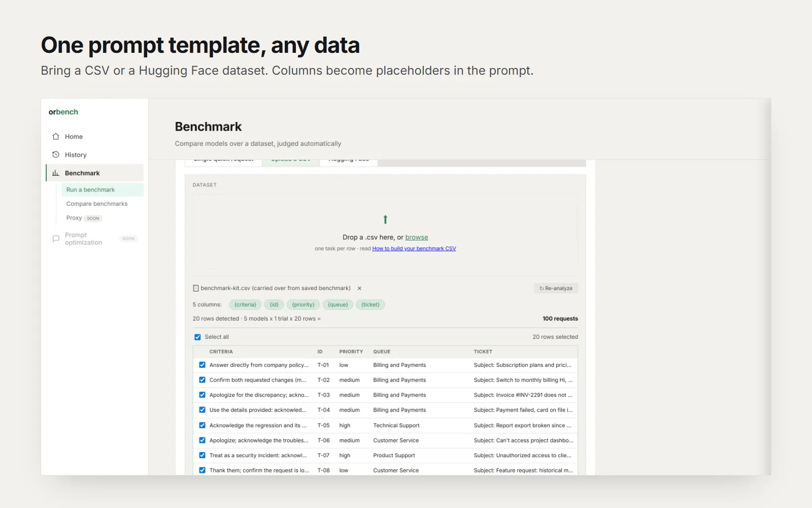Click the QUEUE column header
This screenshot has width=812, height=508.
(382, 352)
